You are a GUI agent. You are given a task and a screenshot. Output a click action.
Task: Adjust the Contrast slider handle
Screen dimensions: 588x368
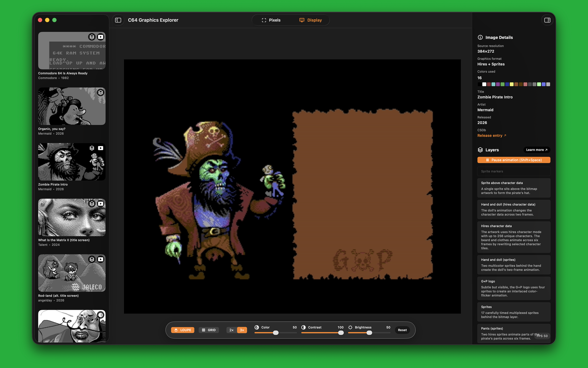[341, 333]
